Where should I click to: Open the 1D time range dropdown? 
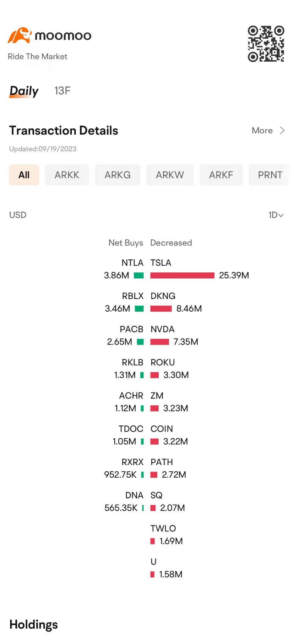point(276,215)
